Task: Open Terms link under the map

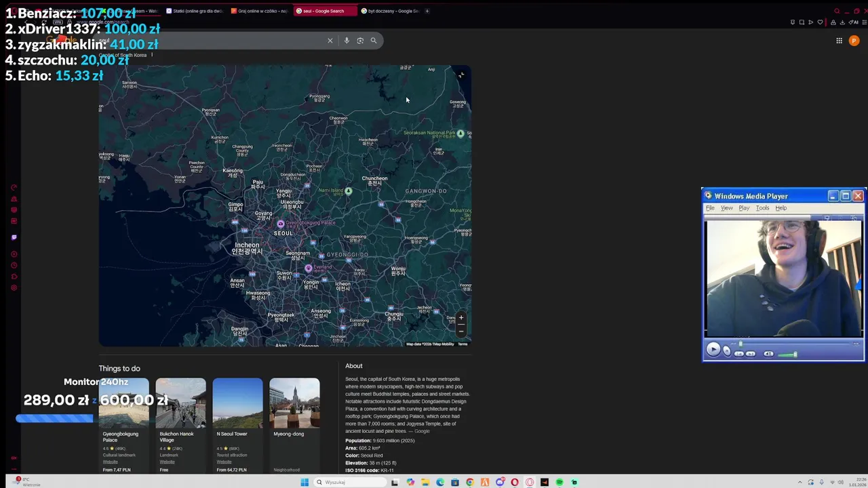Action: point(462,344)
